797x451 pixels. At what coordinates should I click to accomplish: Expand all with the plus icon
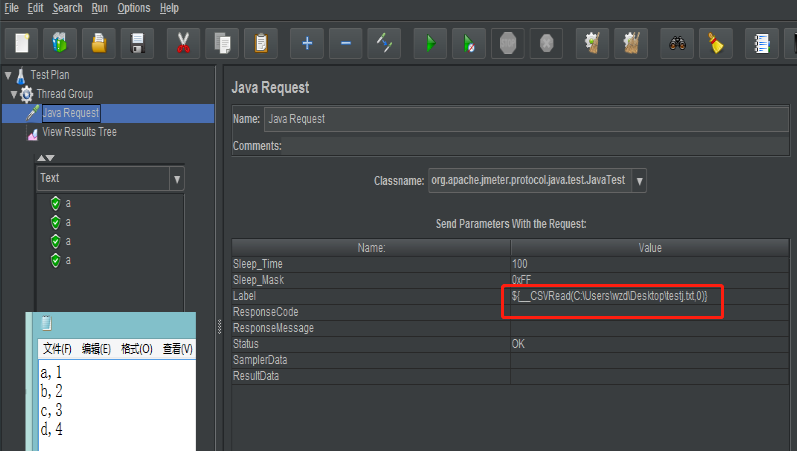pyautogui.click(x=307, y=43)
